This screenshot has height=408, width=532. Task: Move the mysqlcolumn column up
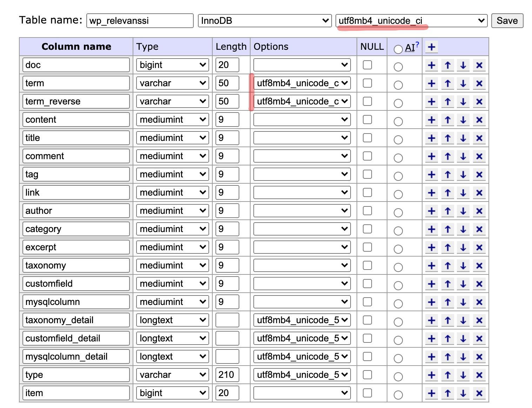click(447, 302)
